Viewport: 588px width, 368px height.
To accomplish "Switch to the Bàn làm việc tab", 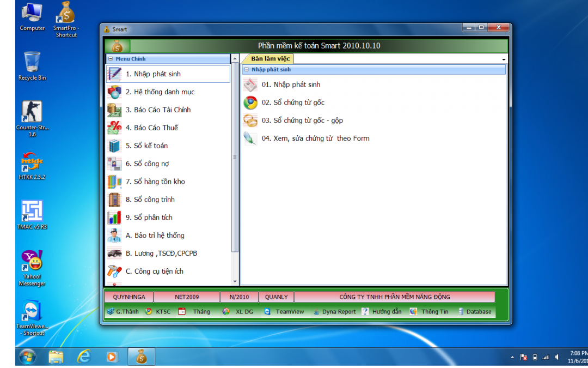I will tap(270, 58).
